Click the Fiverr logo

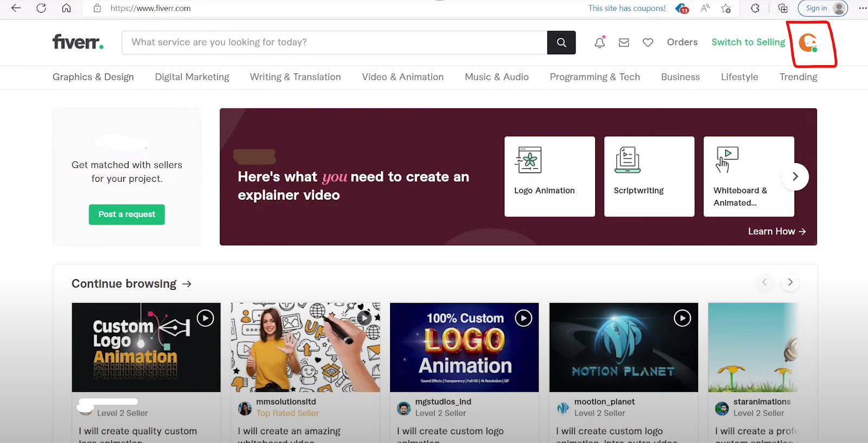[78, 42]
